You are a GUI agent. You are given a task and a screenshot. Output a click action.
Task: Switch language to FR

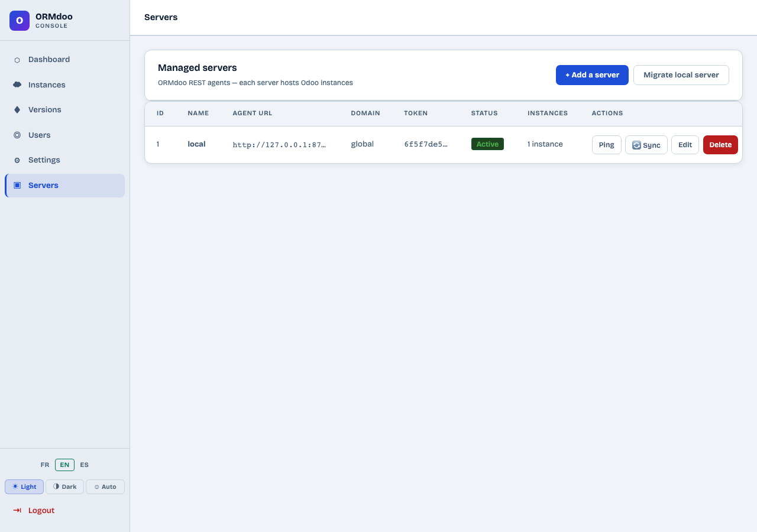(45, 465)
